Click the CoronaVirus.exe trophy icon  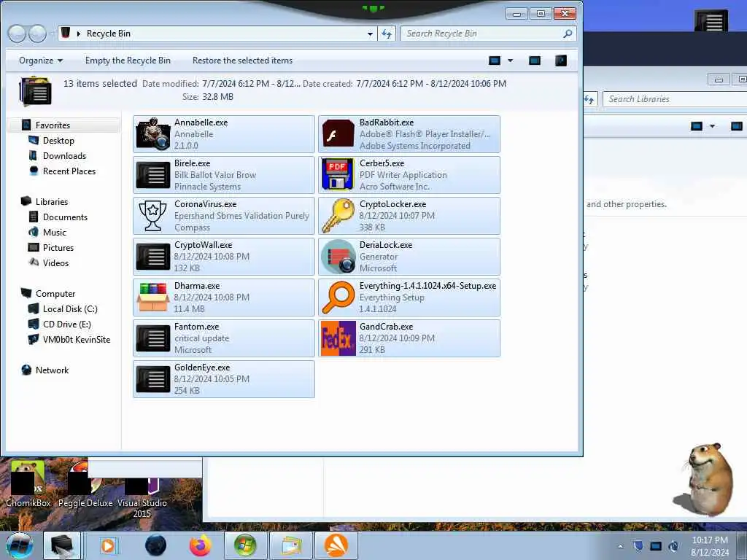point(153,216)
